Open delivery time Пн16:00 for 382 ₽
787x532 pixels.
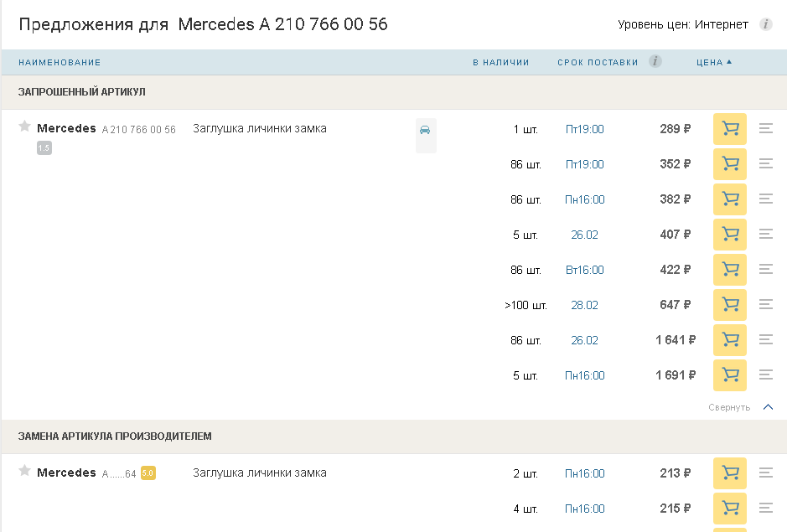(x=585, y=199)
